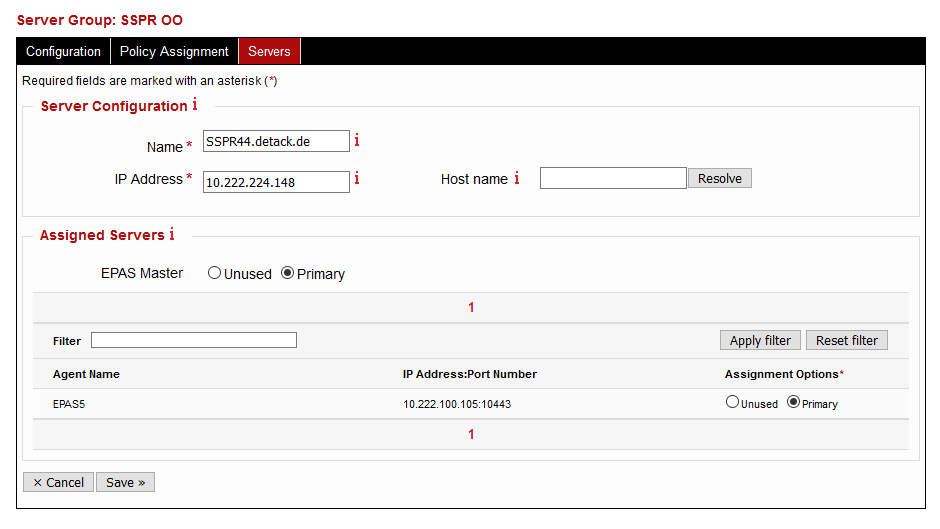Select Unused for EPAS Master
Image resolution: width=940 pixels, height=529 pixels.
point(215,273)
